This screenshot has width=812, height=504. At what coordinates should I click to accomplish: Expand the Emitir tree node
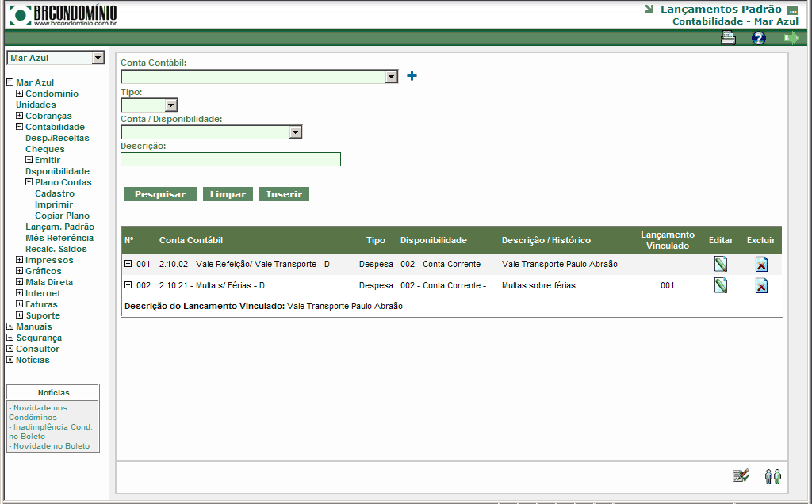(29, 160)
